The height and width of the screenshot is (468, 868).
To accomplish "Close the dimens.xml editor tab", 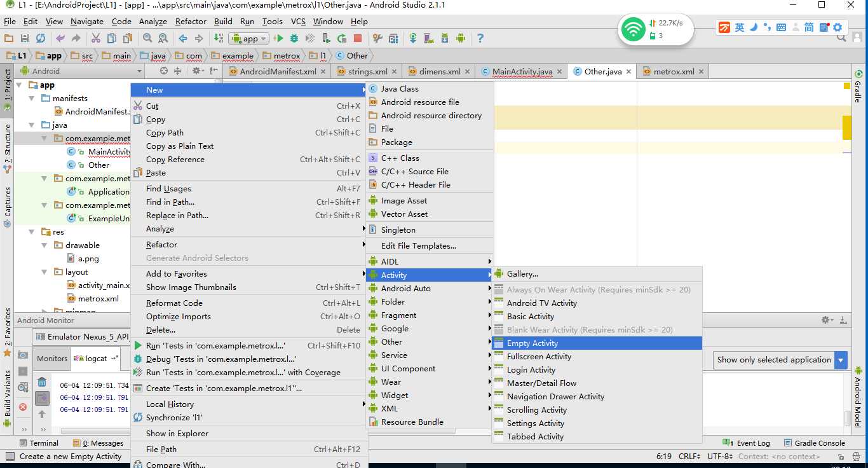I will 467,72.
